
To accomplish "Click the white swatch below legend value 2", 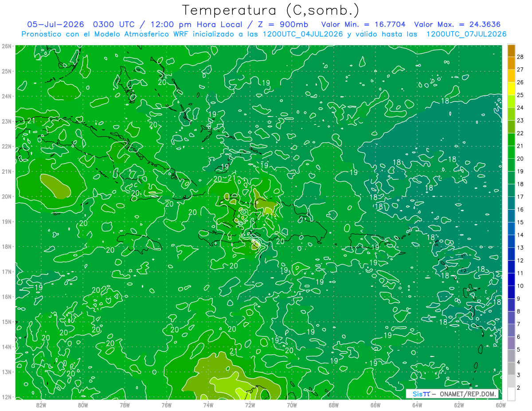I will click(x=511, y=394).
